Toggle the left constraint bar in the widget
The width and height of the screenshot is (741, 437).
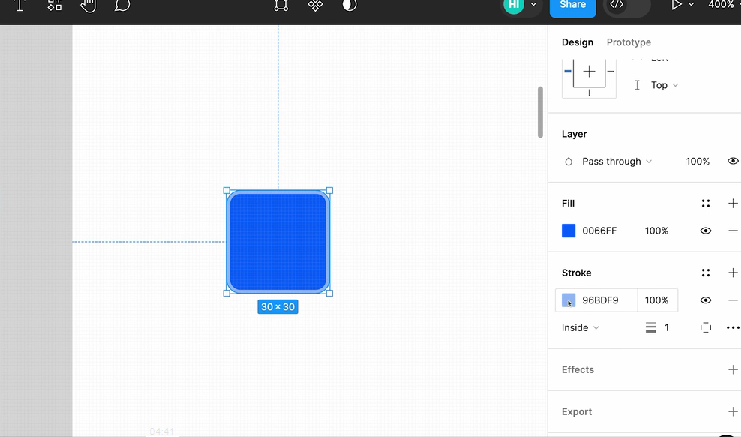tap(568, 72)
